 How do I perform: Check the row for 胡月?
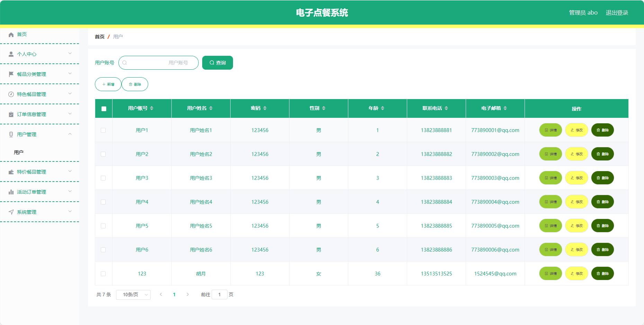point(103,274)
